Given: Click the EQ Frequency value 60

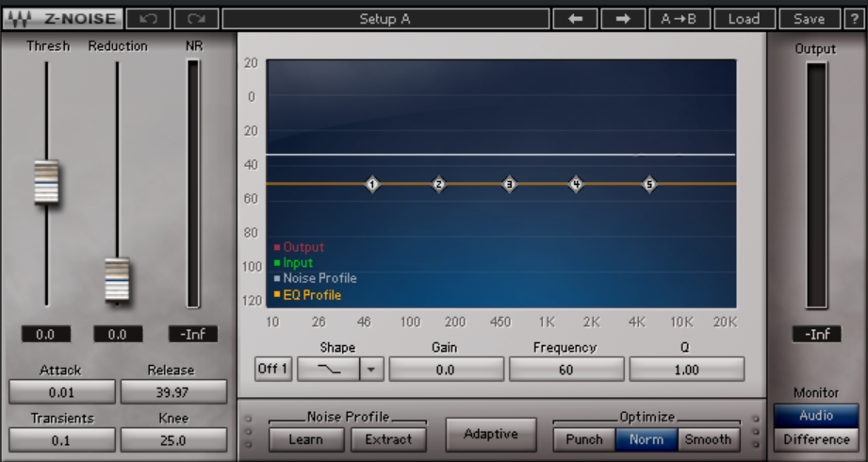Looking at the screenshot, I should [x=566, y=370].
